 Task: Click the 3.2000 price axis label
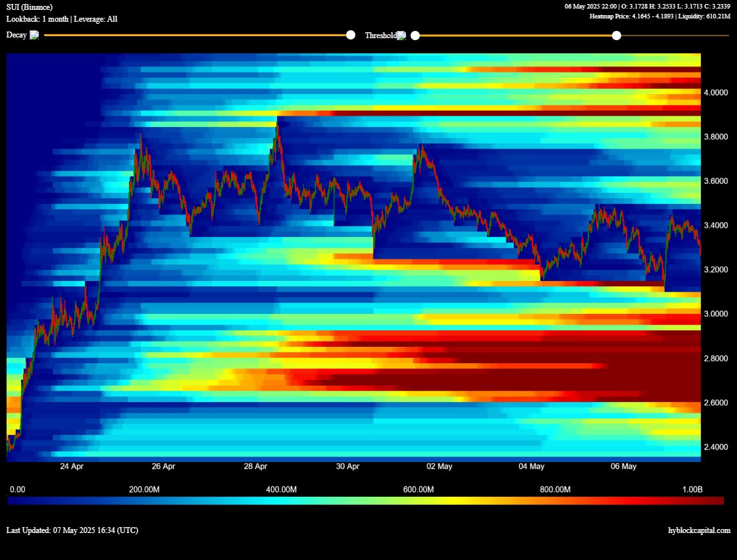[x=715, y=269]
